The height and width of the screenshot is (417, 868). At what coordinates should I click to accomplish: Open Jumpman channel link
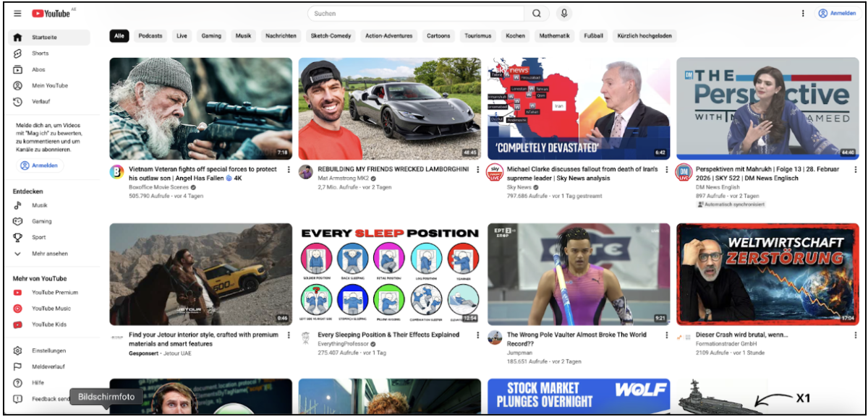(x=521, y=353)
